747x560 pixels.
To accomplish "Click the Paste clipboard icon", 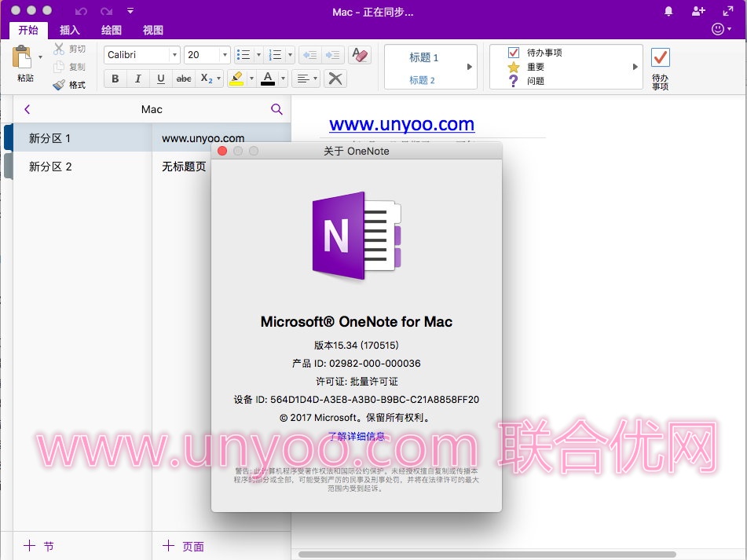I will pyautogui.click(x=22, y=57).
